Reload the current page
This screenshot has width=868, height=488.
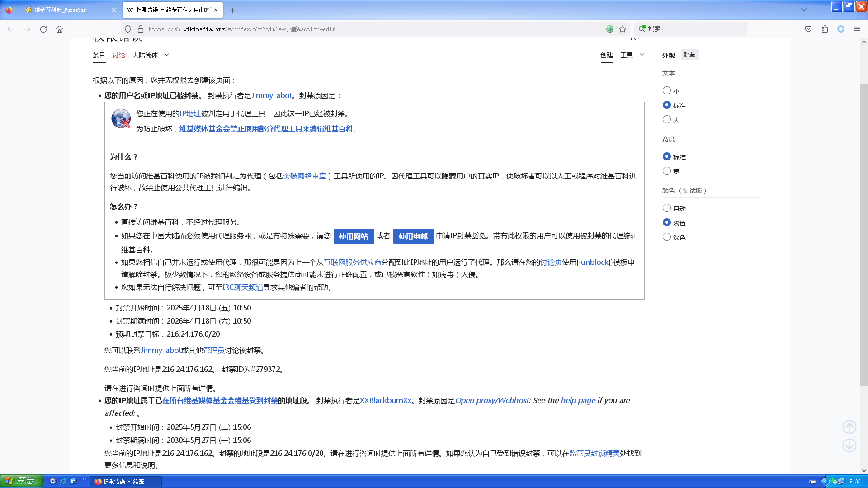pyautogui.click(x=43, y=29)
